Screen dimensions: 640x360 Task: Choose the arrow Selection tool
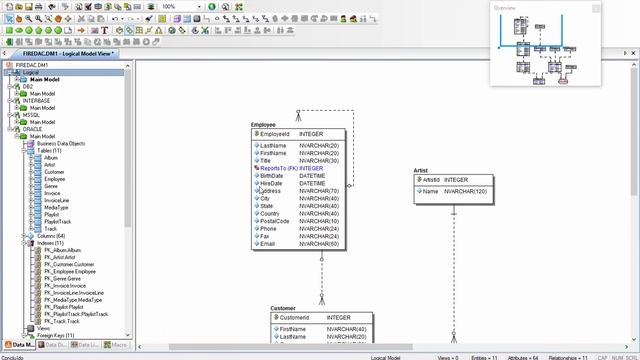coord(9,19)
